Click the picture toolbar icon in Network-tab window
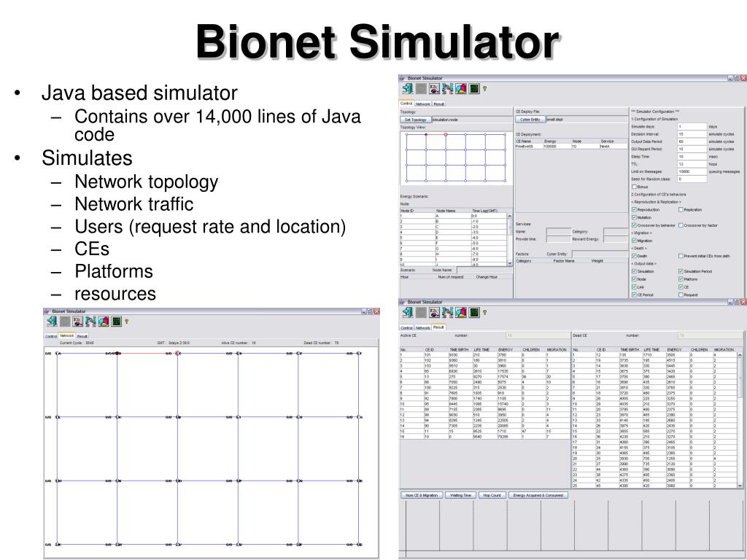The height and width of the screenshot is (560, 747). point(77,322)
